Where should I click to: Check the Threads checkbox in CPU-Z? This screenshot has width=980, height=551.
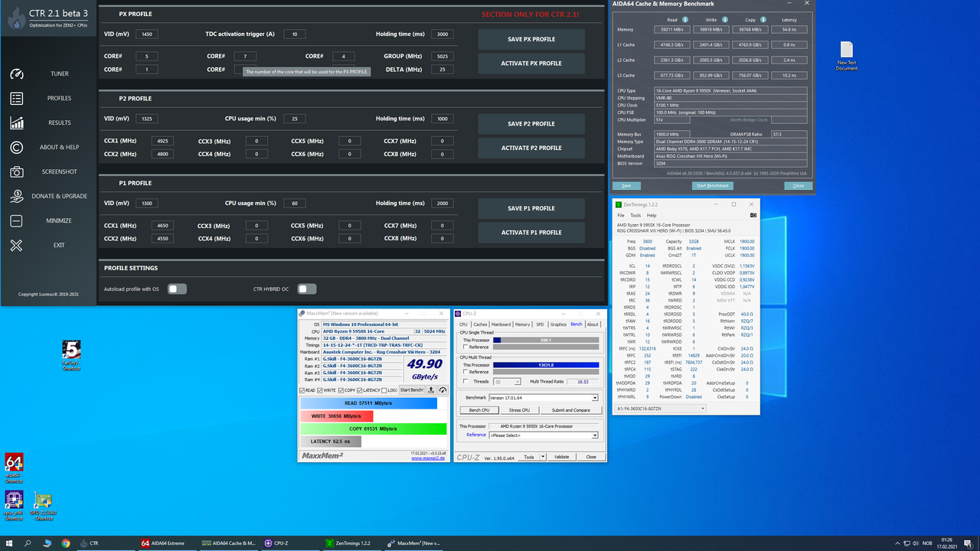click(x=465, y=381)
